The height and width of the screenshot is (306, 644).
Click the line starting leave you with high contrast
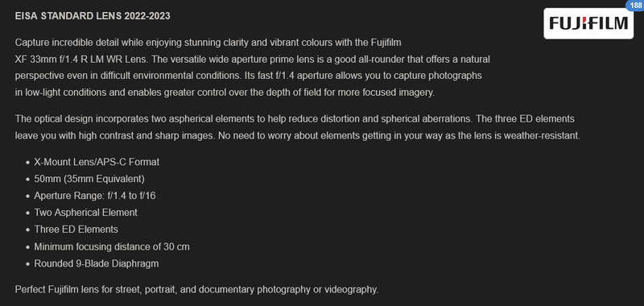297,135
